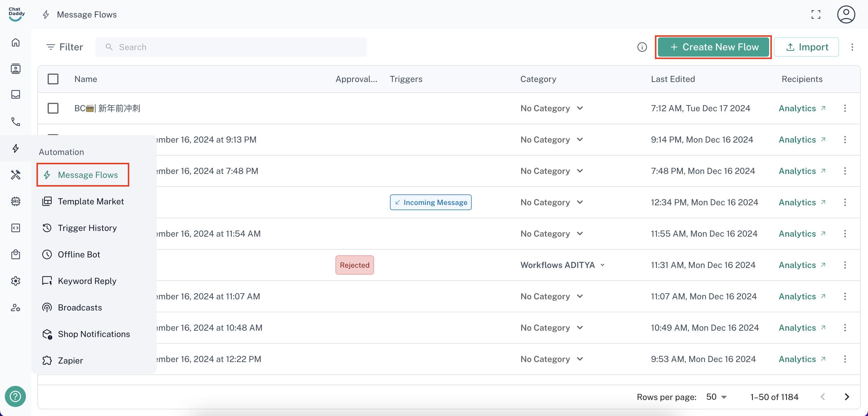
Task: Open the rows per page dropdown
Action: pos(716,397)
